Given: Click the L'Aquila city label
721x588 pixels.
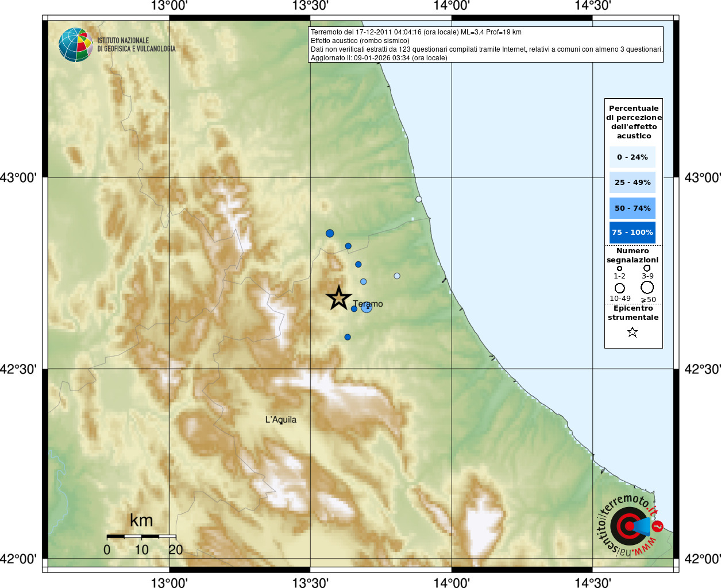Looking at the screenshot, I should [281, 420].
